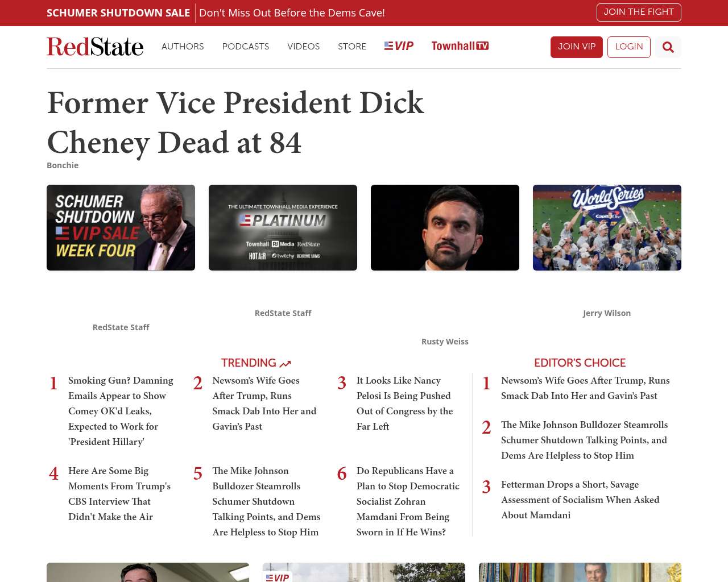The image size is (728, 582).
Task: Open trending #2 Newsom's Wife story
Action: 264,404
